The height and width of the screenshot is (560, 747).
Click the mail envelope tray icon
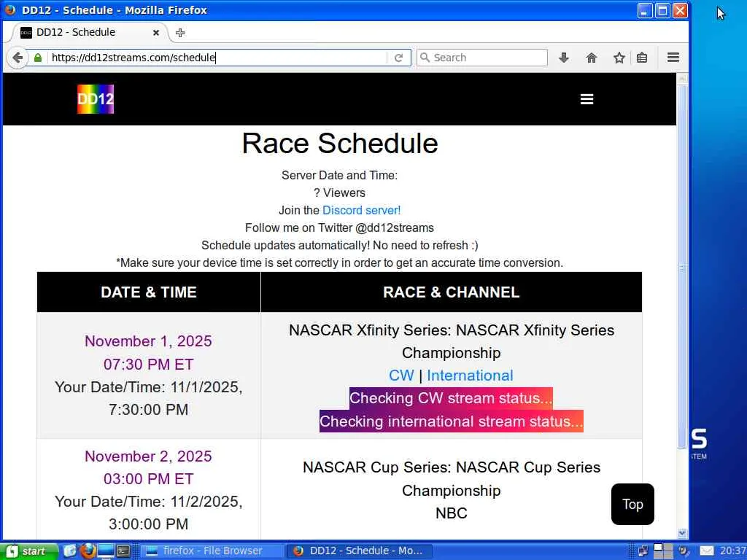tap(706, 551)
